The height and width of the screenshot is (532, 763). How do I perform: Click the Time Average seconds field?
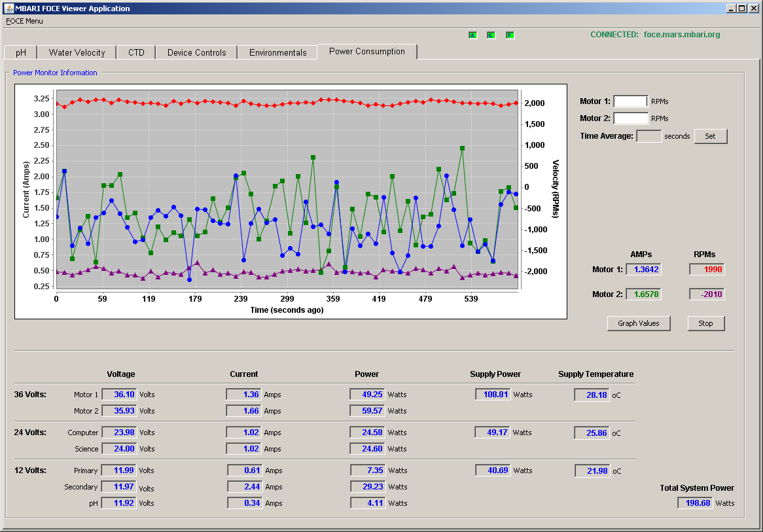pyautogui.click(x=648, y=136)
